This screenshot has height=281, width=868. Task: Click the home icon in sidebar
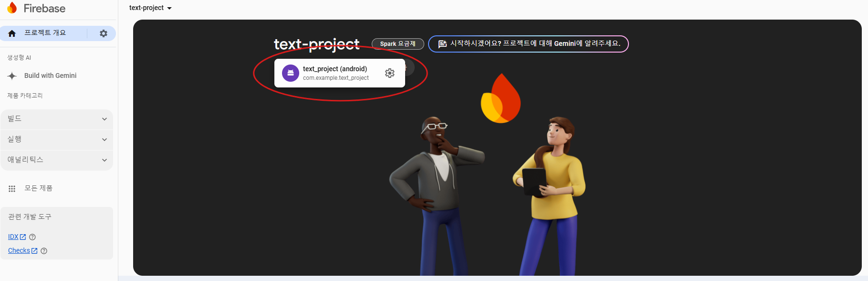point(12,33)
